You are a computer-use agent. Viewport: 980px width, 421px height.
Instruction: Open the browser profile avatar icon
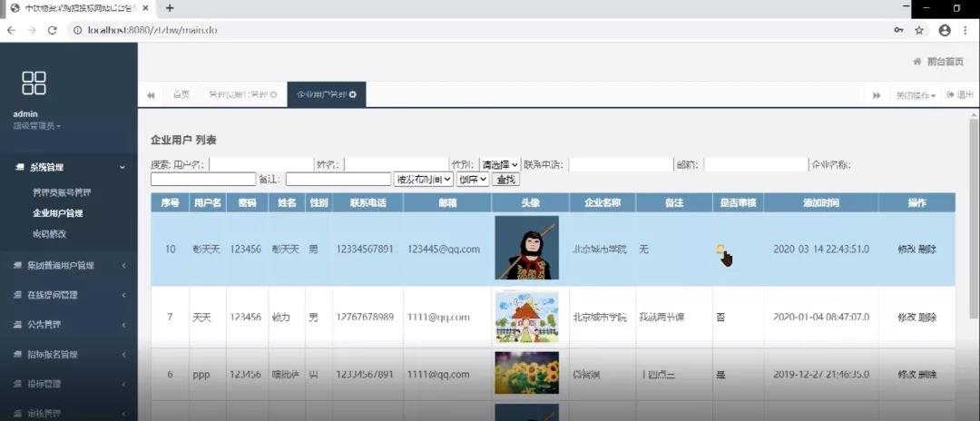click(x=944, y=30)
